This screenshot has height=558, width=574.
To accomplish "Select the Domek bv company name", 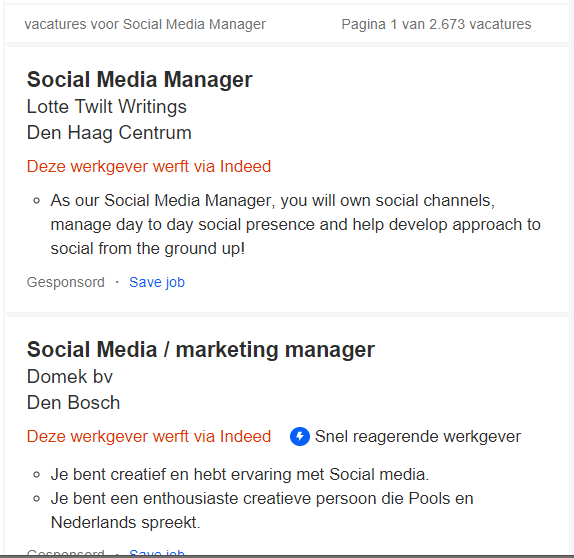I will coord(70,377).
